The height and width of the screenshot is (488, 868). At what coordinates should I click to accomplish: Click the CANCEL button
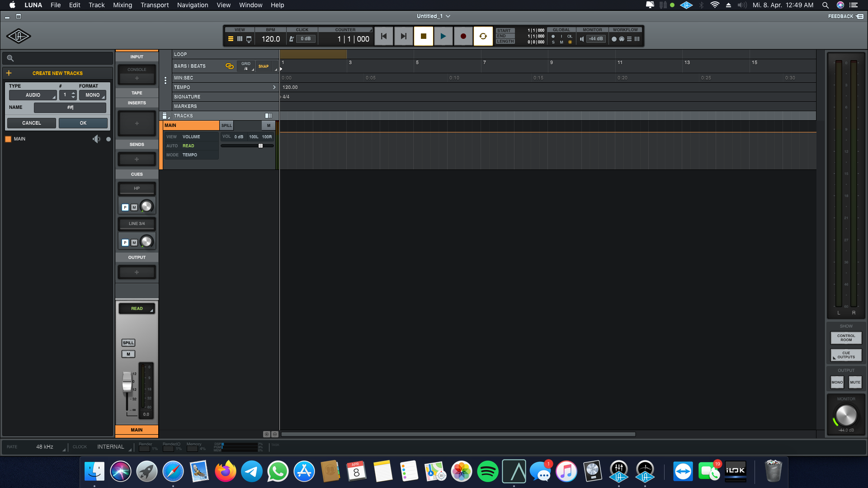click(x=31, y=123)
